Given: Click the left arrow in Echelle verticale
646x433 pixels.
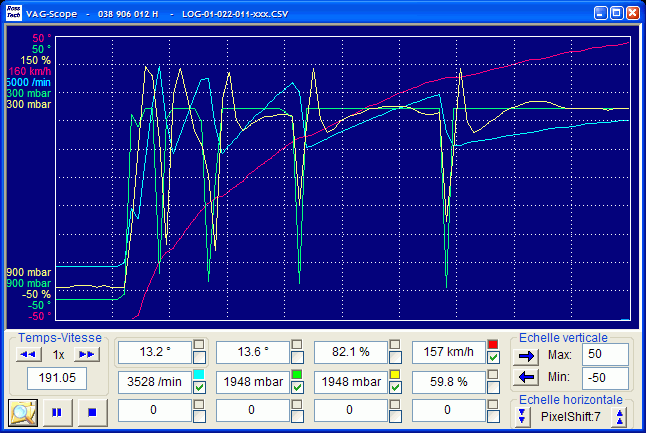Looking at the screenshot, I should 527,377.
